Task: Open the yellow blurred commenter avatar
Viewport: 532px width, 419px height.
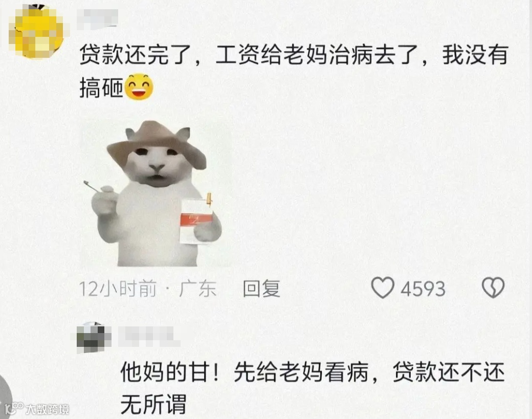Action: pos(36,32)
